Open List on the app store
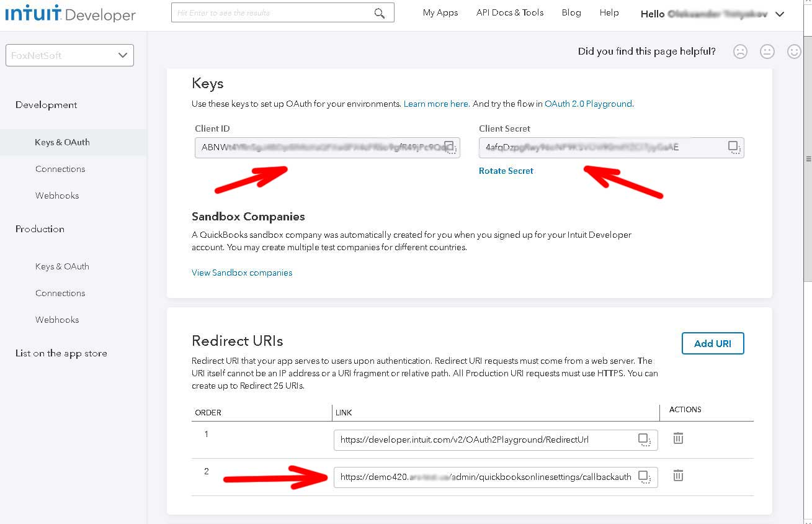Screen dimensions: 812x524 61,353
